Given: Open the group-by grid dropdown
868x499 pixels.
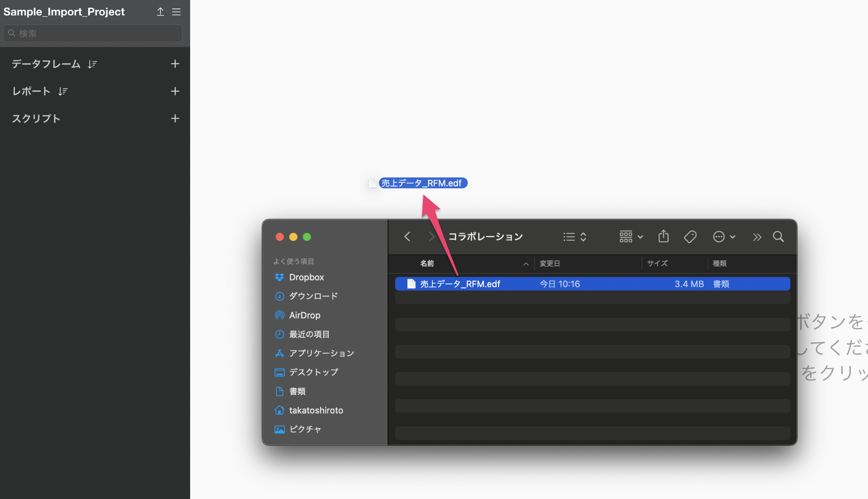Looking at the screenshot, I should (631, 237).
